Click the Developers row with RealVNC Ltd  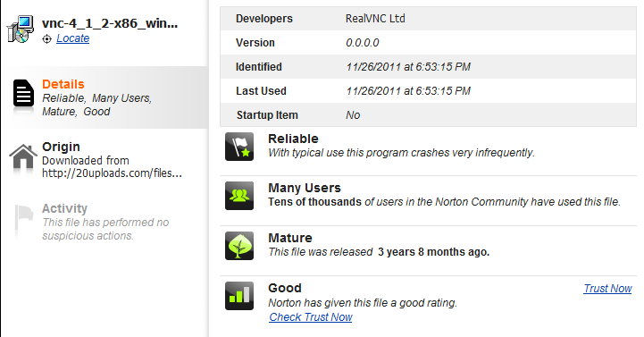428,19
